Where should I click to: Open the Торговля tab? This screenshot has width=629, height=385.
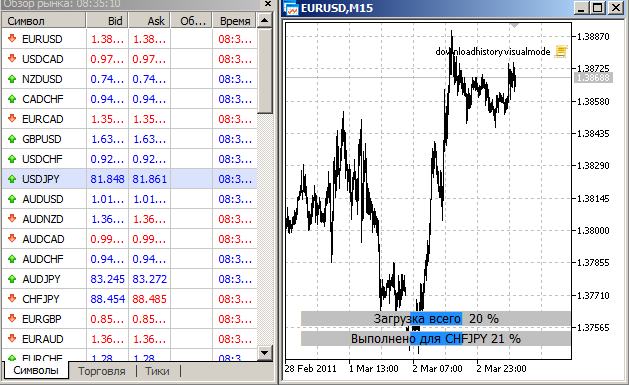101,371
